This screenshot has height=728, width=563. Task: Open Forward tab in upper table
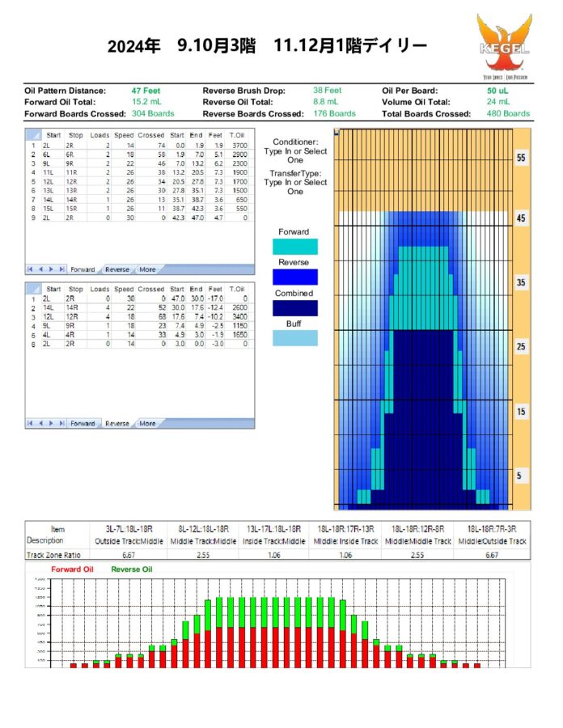(x=83, y=269)
